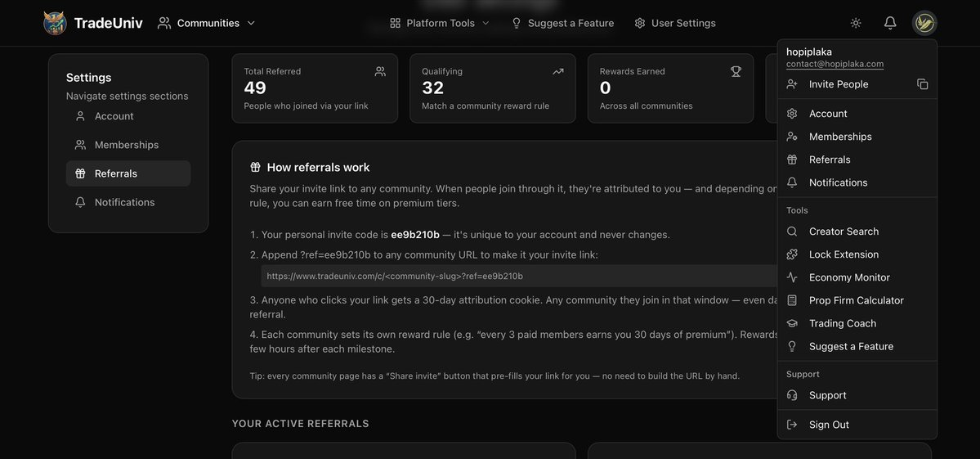Click the gift icon beside sidebar Referrals
This screenshot has width=980, height=459.
(80, 173)
